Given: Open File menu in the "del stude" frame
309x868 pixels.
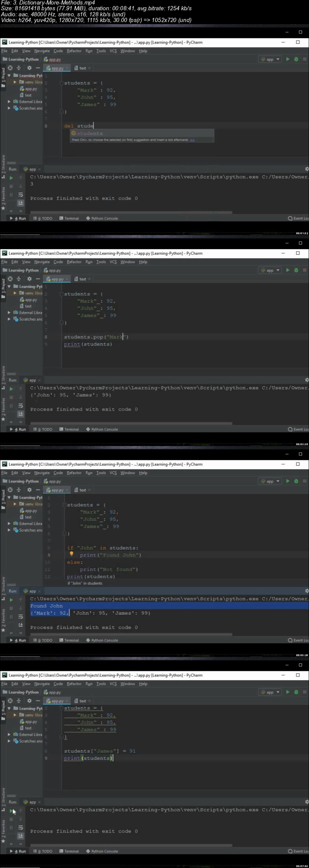Looking at the screenshot, I should (5, 51).
